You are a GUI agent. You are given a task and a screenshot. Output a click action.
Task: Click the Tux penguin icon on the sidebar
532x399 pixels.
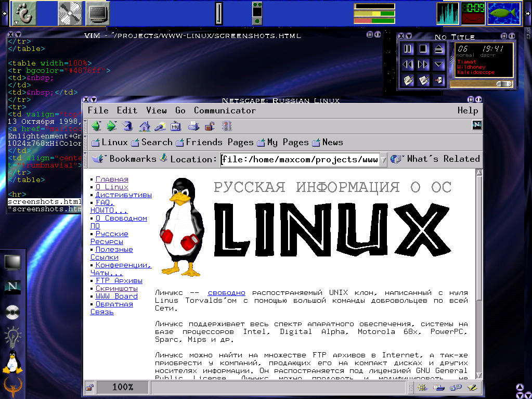pos(12,362)
